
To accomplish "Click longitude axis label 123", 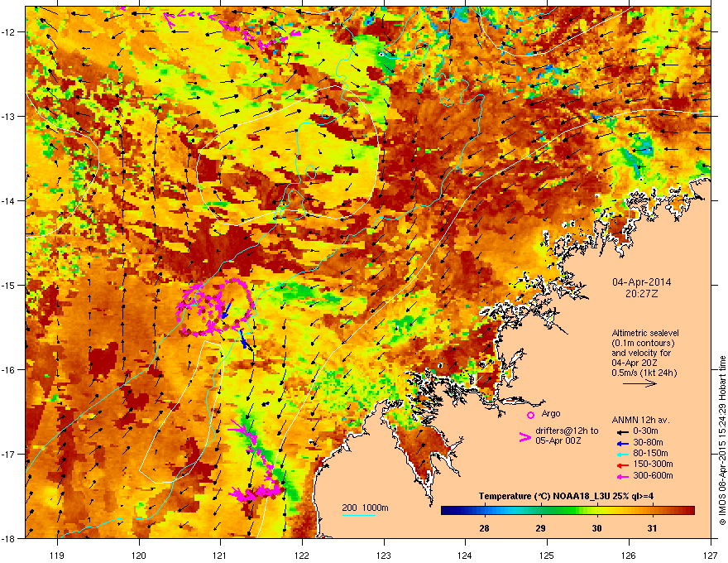I will (x=384, y=555).
